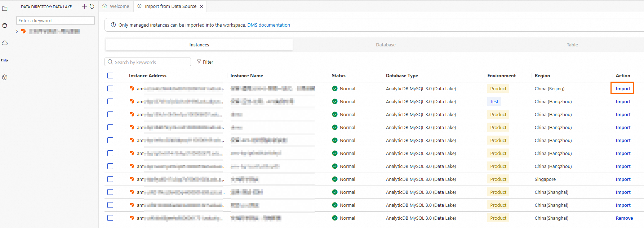Click Import for the China (Beijing) instance
This screenshot has height=228, width=644.
coord(623,88)
